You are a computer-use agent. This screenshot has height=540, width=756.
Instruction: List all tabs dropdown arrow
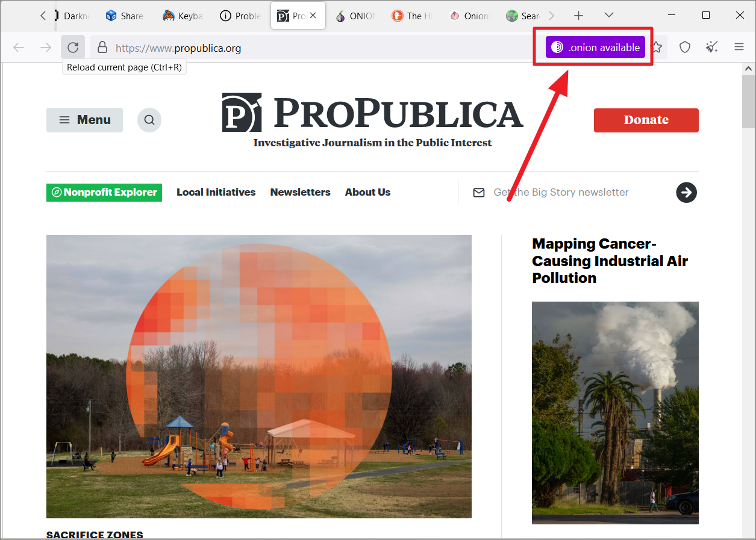[609, 16]
